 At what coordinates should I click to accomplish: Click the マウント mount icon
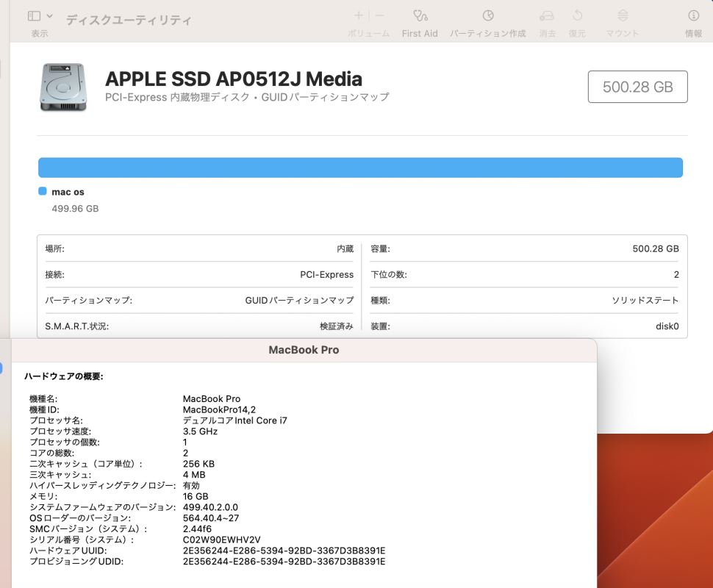623,15
